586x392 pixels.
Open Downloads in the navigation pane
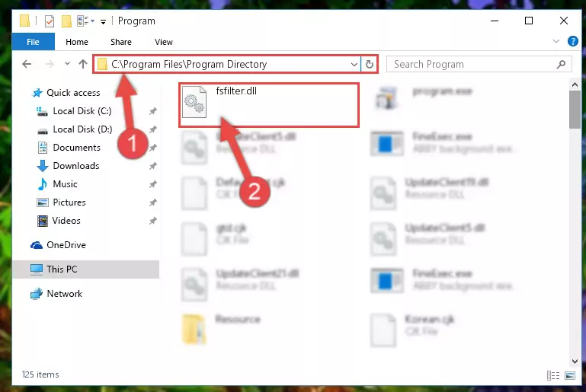76,166
